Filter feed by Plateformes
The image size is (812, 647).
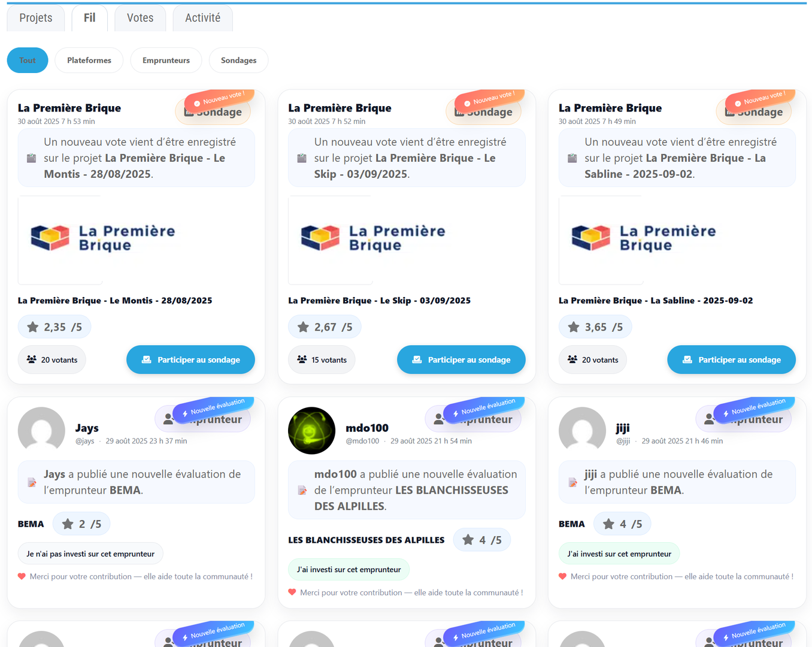click(89, 61)
